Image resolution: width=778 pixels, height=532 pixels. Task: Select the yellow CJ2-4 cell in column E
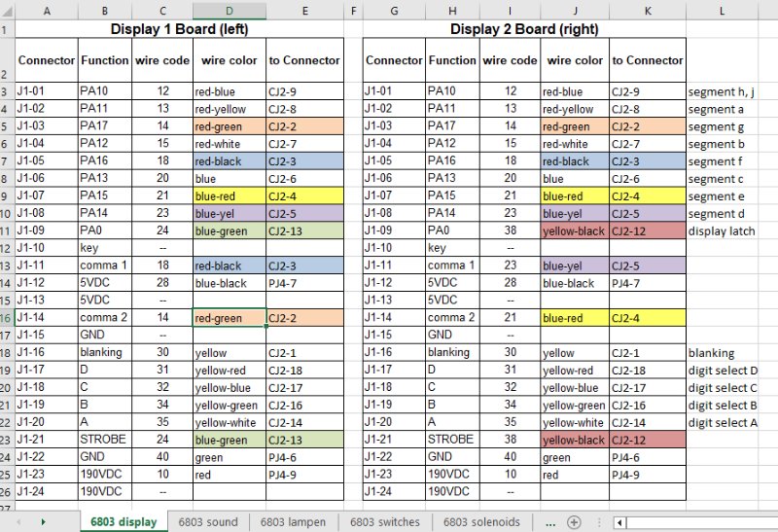(304, 196)
